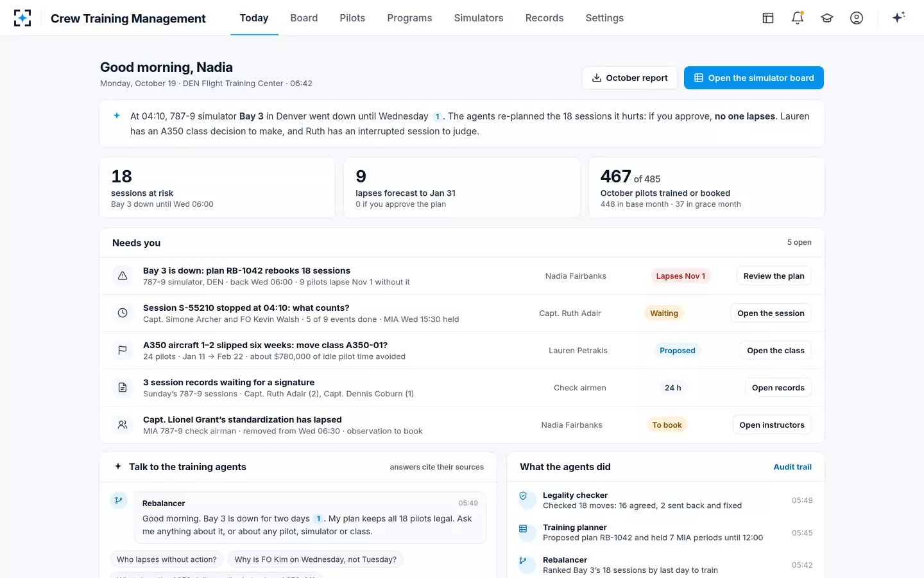Open the notifications bell icon
Screen dimensions: 924x578
[x=798, y=18]
